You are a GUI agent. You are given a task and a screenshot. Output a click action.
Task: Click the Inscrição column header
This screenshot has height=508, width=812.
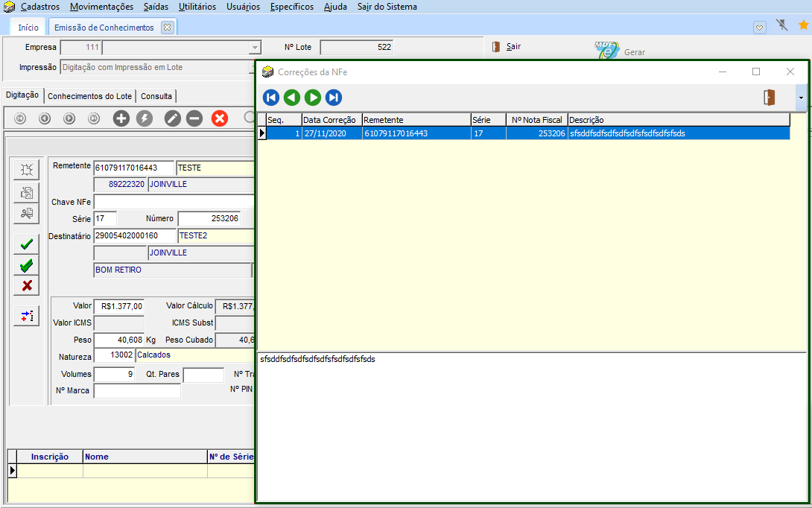(50, 457)
